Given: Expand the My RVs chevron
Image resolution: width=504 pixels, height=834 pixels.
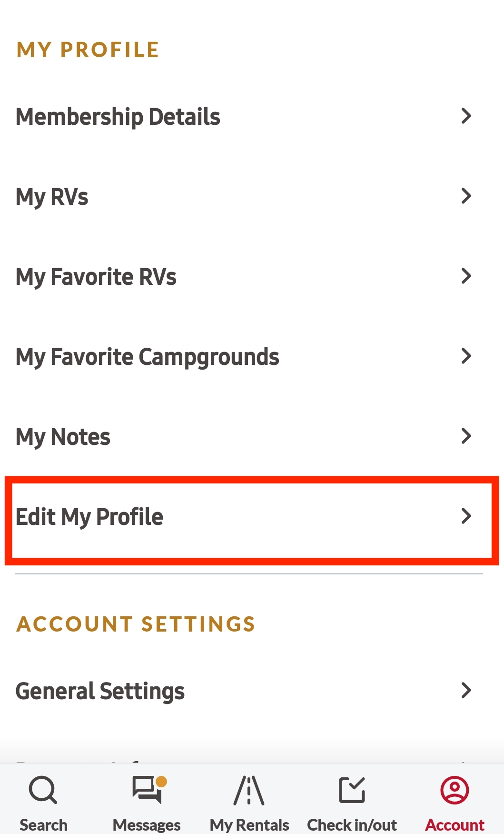Looking at the screenshot, I should click(x=466, y=196).
